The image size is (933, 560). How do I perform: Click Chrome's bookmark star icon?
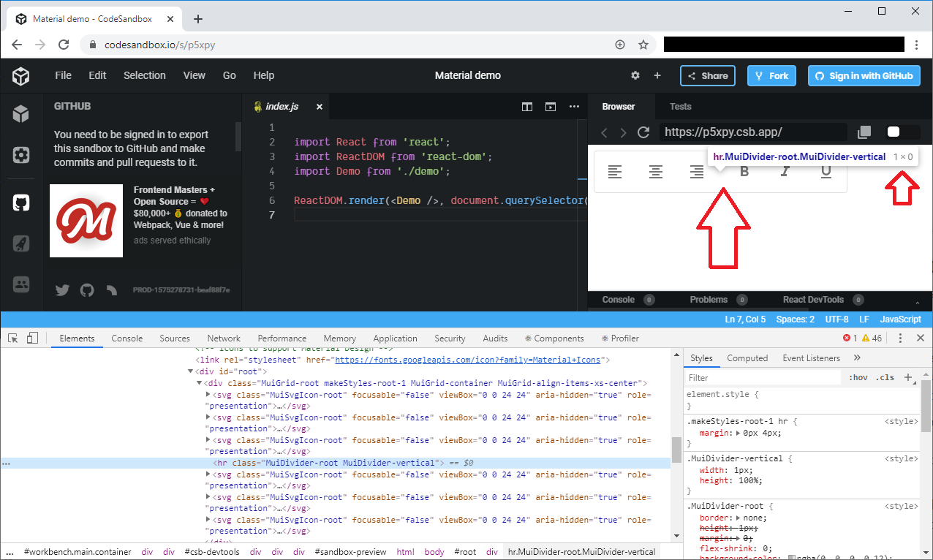[x=643, y=45]
